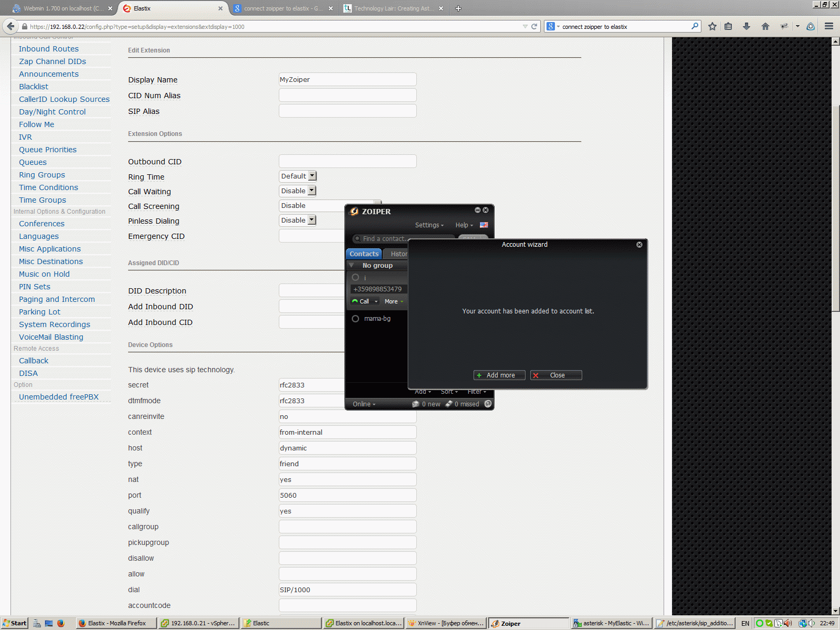Click the Outbound CID input field

(348, 161)
